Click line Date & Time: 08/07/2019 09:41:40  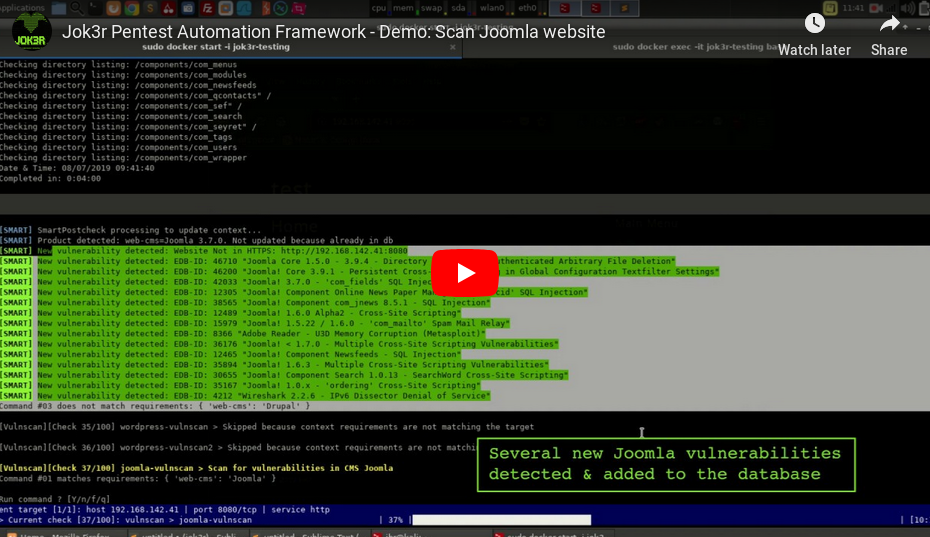pos(77,168)
